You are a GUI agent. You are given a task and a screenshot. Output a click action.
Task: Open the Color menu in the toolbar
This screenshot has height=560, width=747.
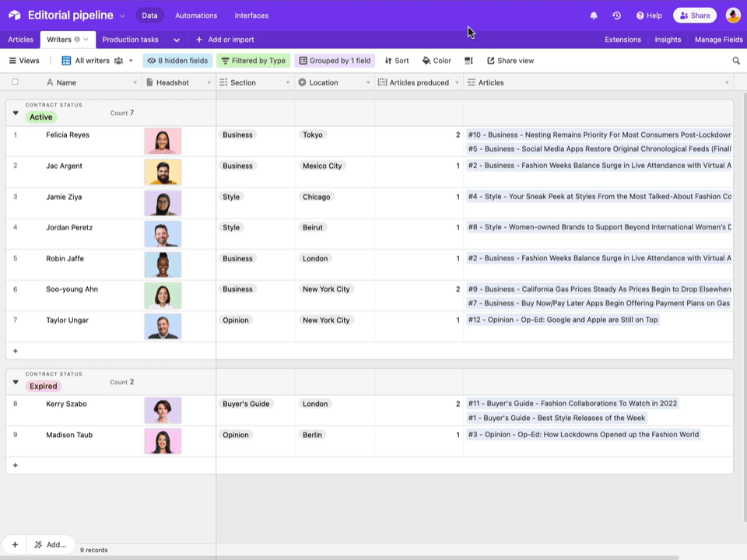pyautogui.click(x=434, y=60)
